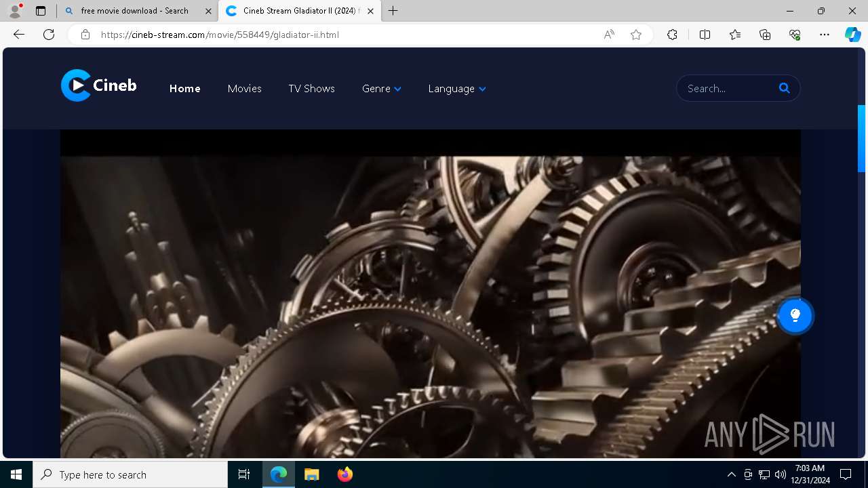Toggle the lightbulb floating button

(x=795, y=316)
